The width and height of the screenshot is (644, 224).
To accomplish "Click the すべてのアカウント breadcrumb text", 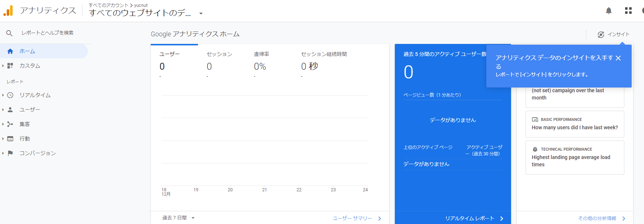I will [109, 5].
